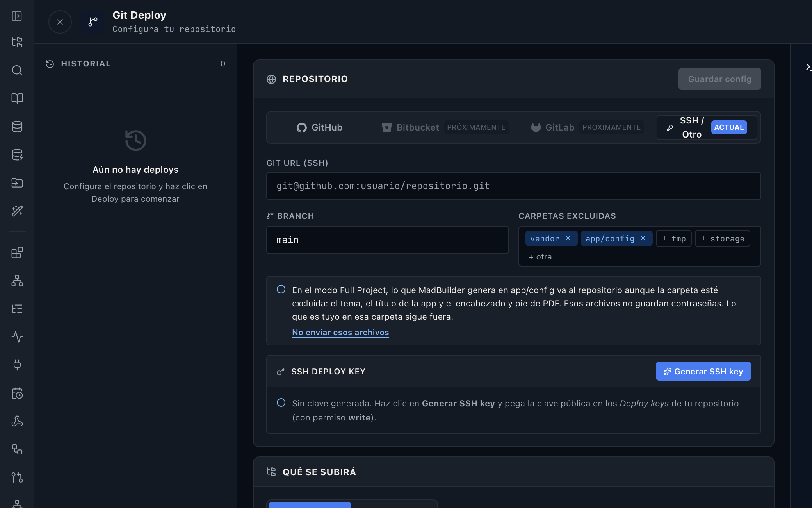
Task: Click the No enviar esos archivos link
Action: (x=340, y=332)
